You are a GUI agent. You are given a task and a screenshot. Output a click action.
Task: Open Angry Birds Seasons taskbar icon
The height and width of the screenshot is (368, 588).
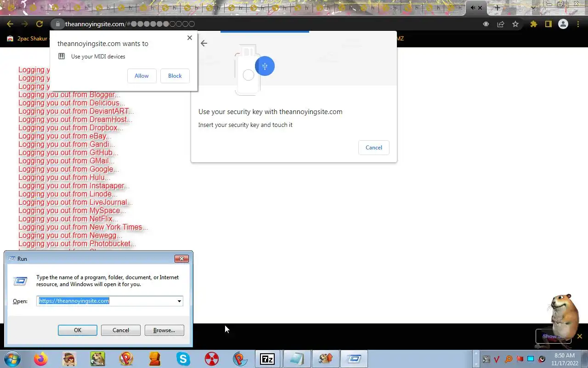69,359
